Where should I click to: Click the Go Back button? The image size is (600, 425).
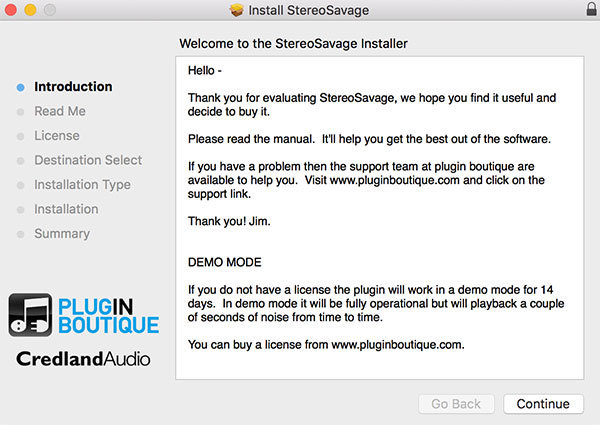tap(456, 404)
